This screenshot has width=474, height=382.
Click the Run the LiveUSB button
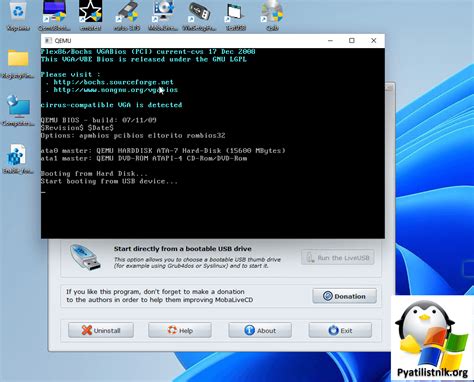click(x=337, y=257)
